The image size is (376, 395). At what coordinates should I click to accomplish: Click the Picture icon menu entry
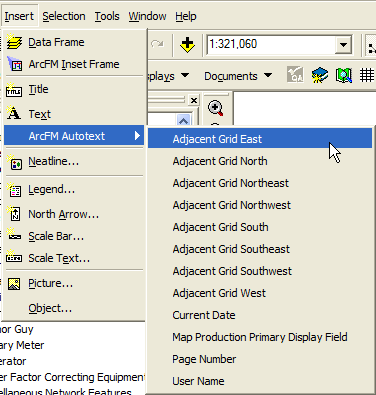[14, 284]
